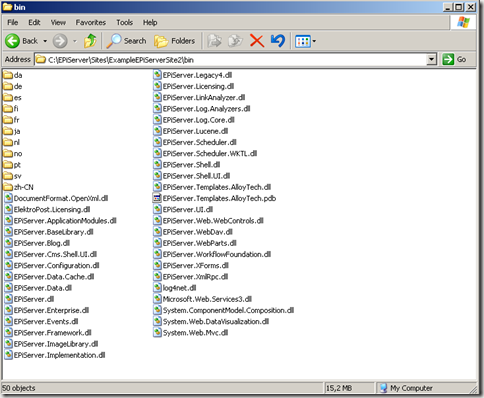The image size is (484, 398).
Task: Go up one folder level icon
Action: click(x=90, y=41)
